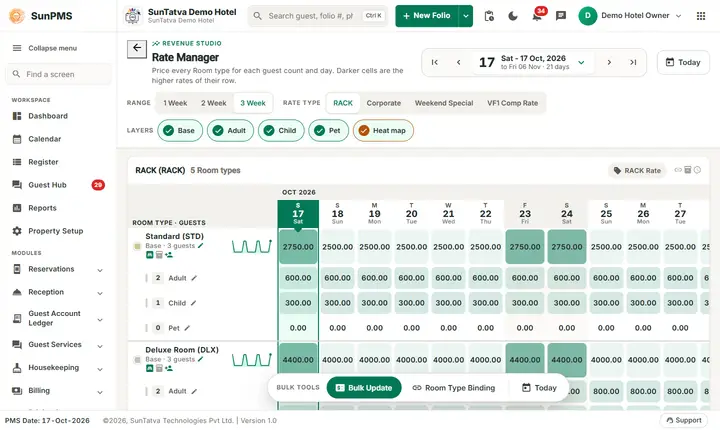Edit Standard room Pet rate pencil

point(187,328)
